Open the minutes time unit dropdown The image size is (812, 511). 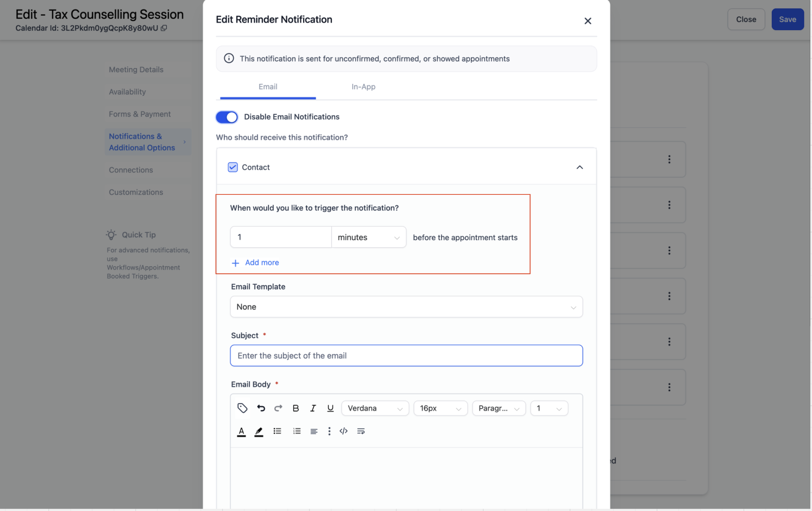(x=368, y=237)
